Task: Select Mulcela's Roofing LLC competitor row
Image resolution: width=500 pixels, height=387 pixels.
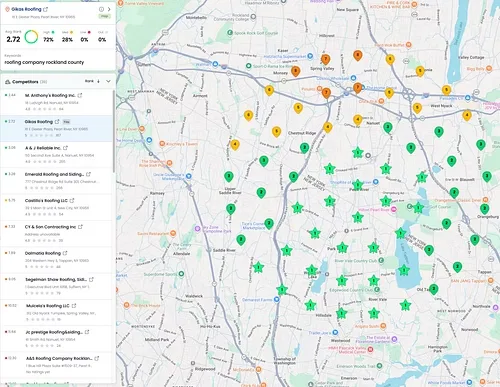Action: pyautogui.click(x=57, y=312)
